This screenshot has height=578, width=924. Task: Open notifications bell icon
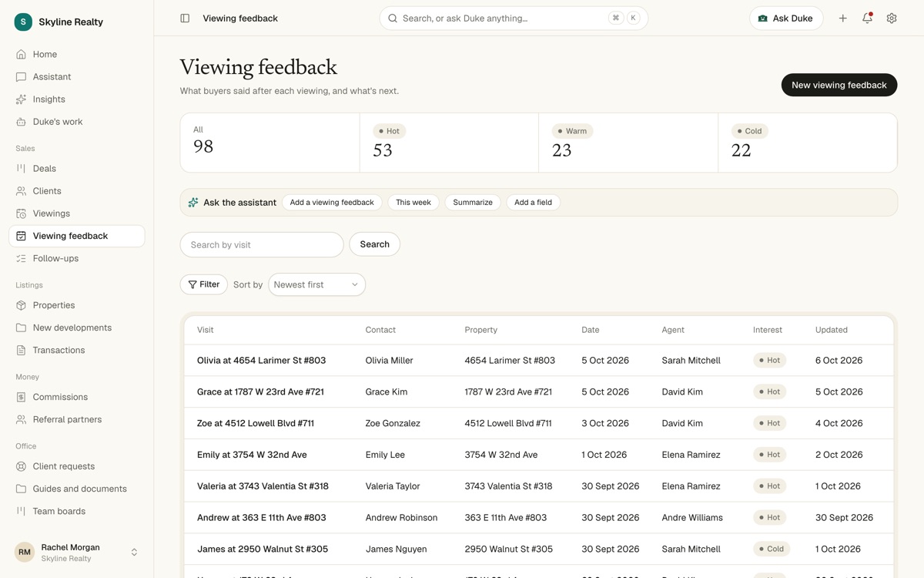867,18
